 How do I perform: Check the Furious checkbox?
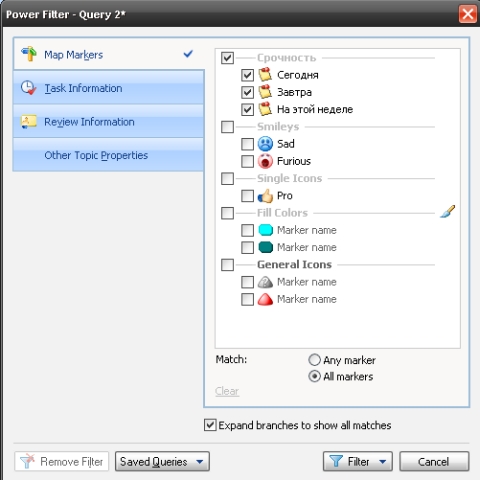[x=247, y=161]
